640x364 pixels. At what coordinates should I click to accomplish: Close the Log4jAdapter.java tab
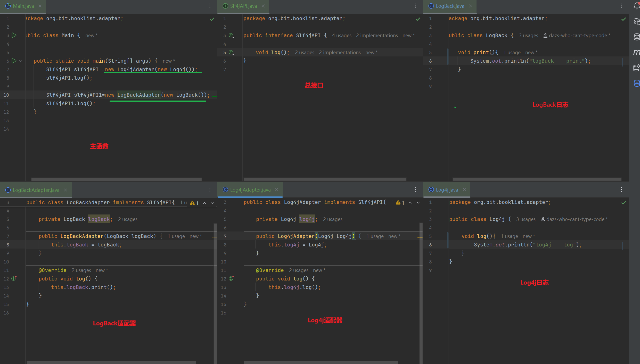tap(277, 190)
